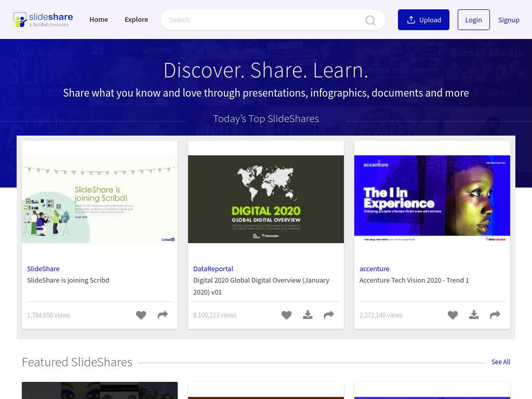Open 'Accenture Tech Vision 2020 - Trend 1' title
Image resolution: width=532 pixels, height=399 pixels.
(x=414, y=280)
